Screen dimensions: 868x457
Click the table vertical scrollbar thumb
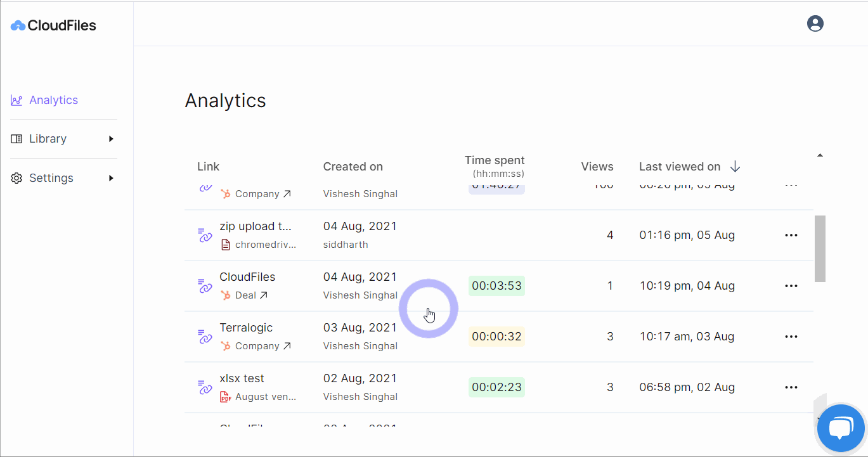[820, 248]
